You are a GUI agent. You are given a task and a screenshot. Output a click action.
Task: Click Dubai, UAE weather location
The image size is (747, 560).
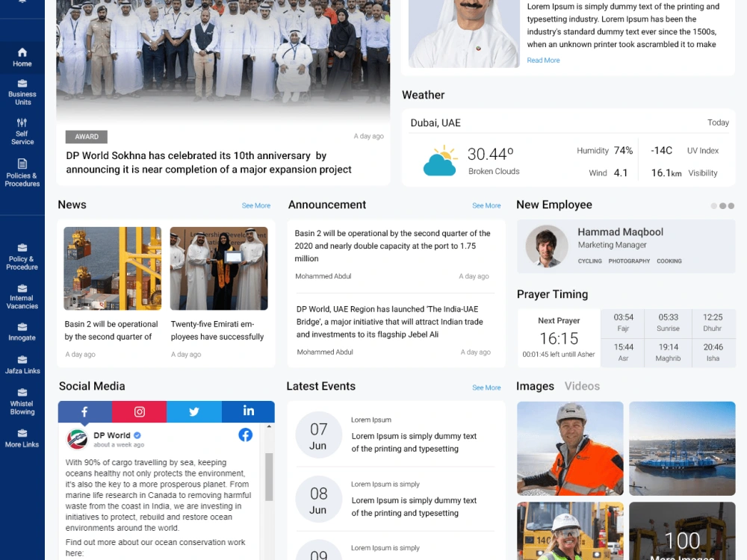[436, 123]
